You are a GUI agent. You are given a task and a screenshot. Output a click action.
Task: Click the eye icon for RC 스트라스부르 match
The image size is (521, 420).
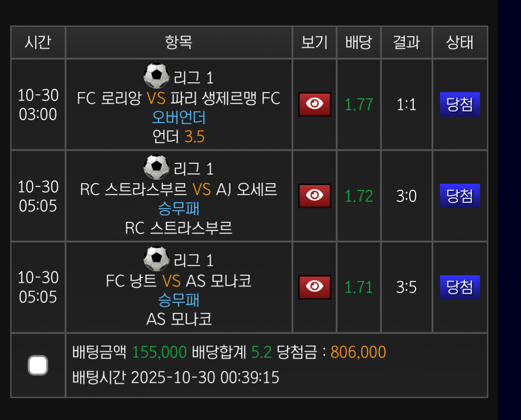click(314, 196)
